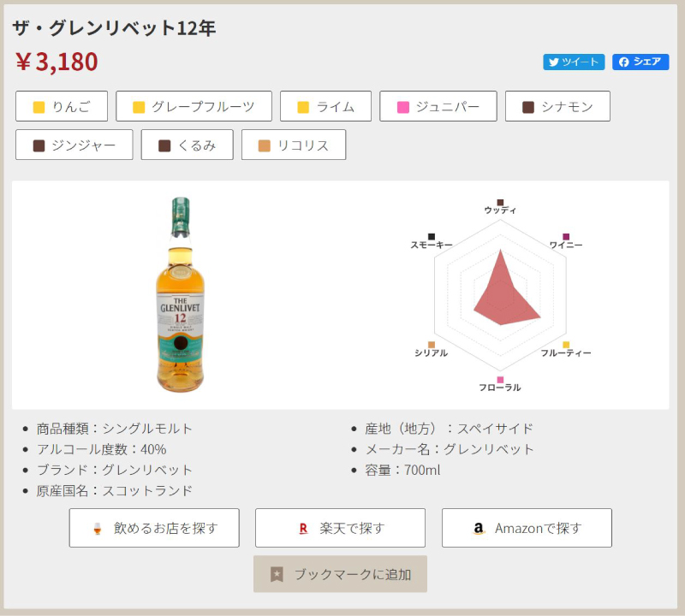Click the くるみ flavor tag
Screen dimensions: 685x616
[187, 145]
